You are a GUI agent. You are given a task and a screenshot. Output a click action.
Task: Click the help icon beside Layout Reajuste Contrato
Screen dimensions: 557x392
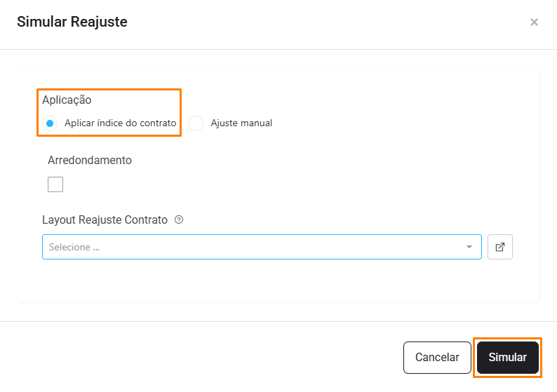179,219
